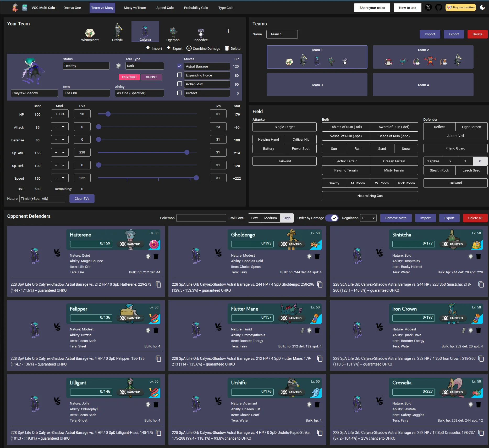Click the Speed EV slider handle
This screenshot has width=489, height=448.
[x=196, y=178]
